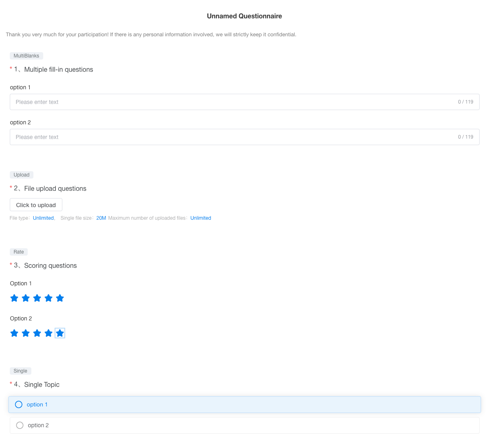This screenshot has height=448, width=489.
Task: Rate Option 2 four stars
Action: point(48,333)
